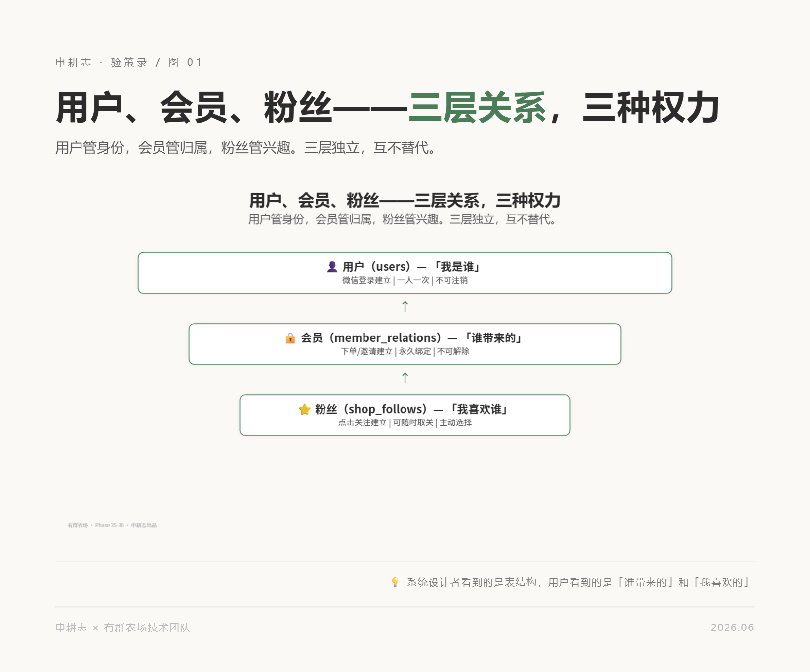Image resolution: width=810 pixels, height=672 pixels.
Task: Click the text 点击关注建立
Action: point(363,422)
